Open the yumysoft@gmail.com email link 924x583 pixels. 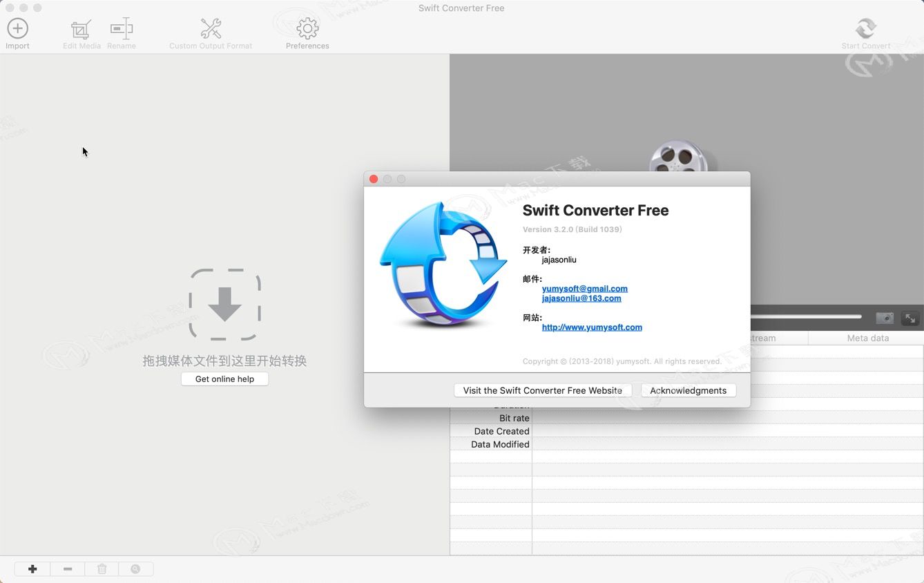pos(585,289)
